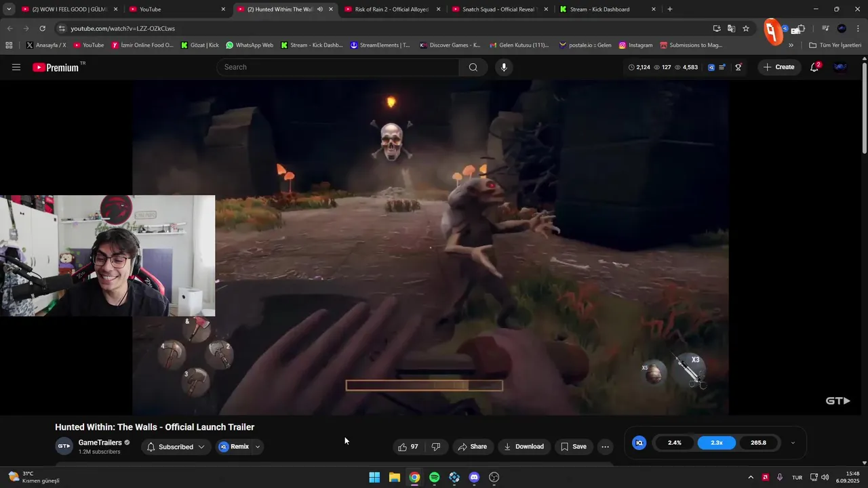Image resolution: width=868 pixels, height=488 pixels.
Task: Switch to the Snatch Squad tab
Action: click(499, 9)
